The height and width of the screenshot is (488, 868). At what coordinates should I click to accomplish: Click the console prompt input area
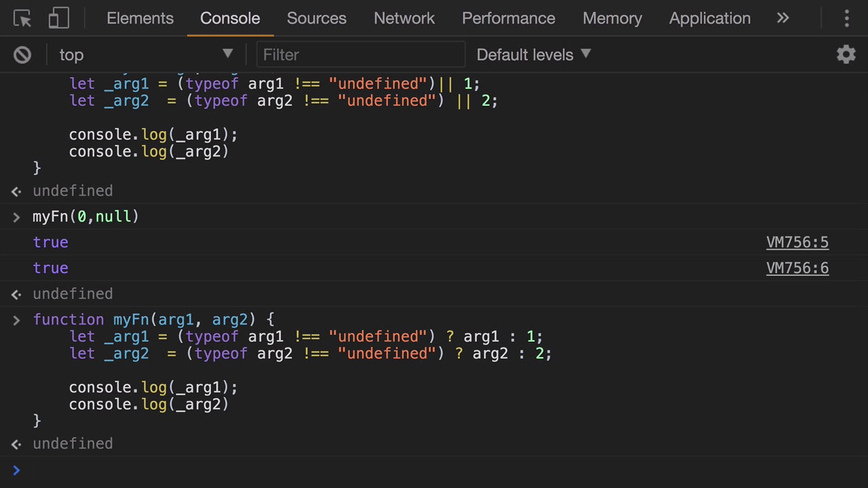coord(448,470)
